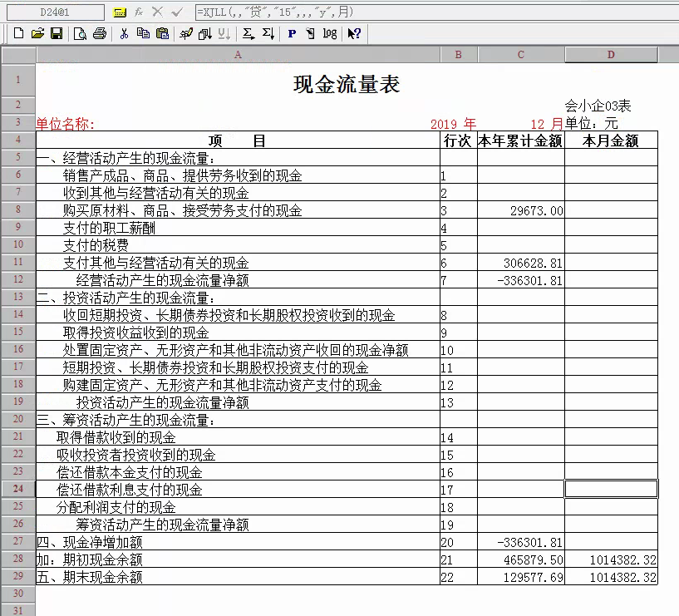Screen dimensions: 679x616
Task: Select 期末现金余额 本月金额 cell 1014382.32
Action: coord(611,577)
